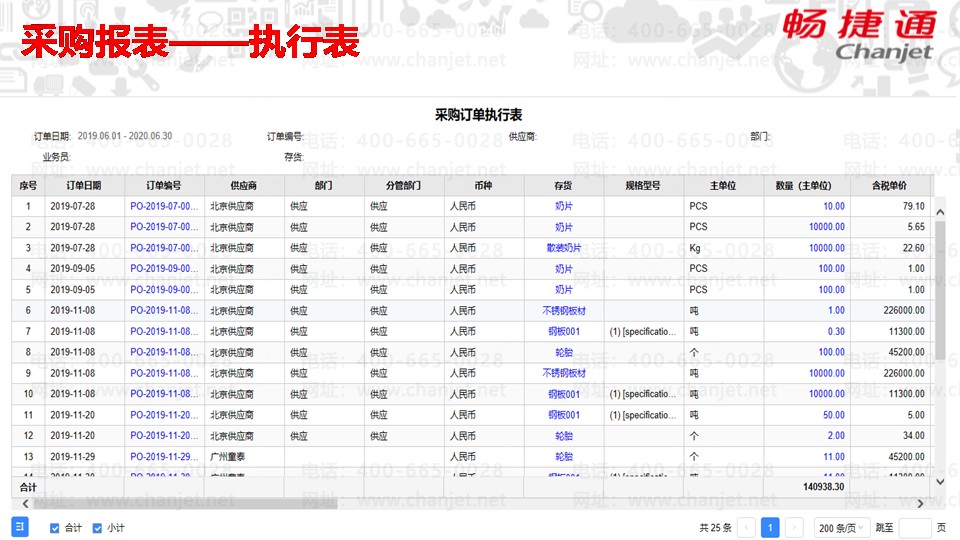The image size is (960, 540).
Task: Click the 采购订单执行表 report title
Action: click(x=478, y=114)
